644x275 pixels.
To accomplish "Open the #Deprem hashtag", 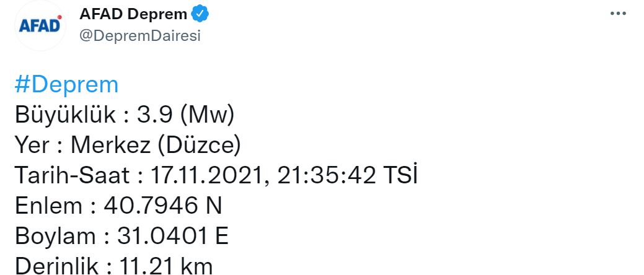I will point(66,85).
